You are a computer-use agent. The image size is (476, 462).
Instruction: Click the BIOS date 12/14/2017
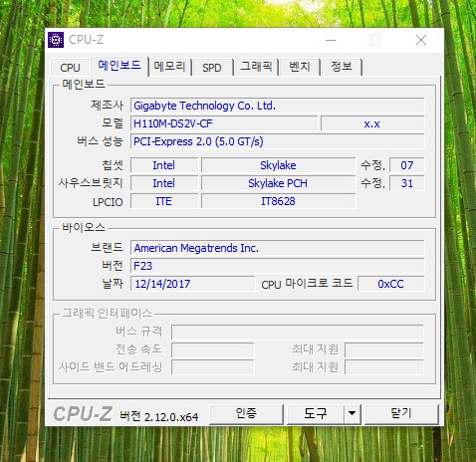pos(192,284)
